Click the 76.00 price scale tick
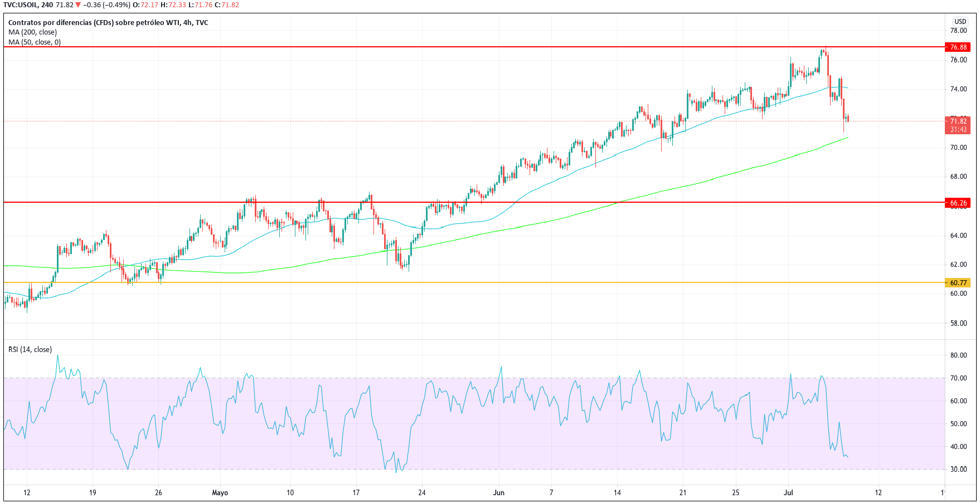This screenshot has width=980, height=503. tap(958, 60)
